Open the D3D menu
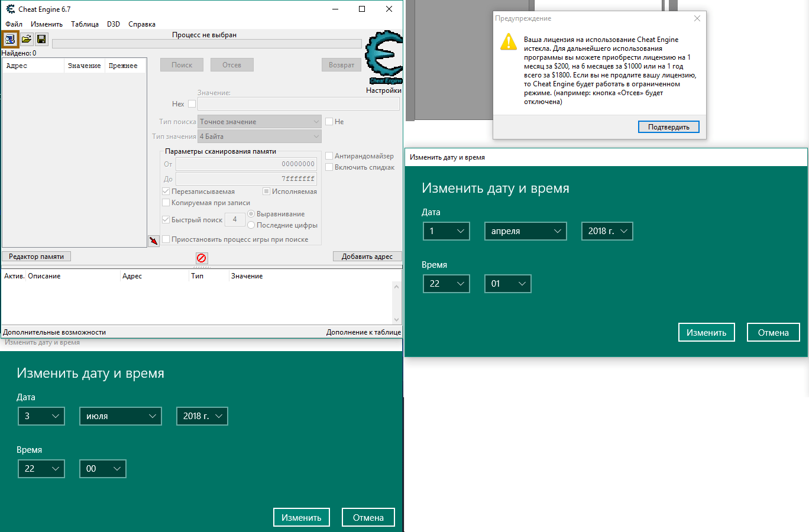The height and width of the screenshot is (532, 809). (114, 24)
